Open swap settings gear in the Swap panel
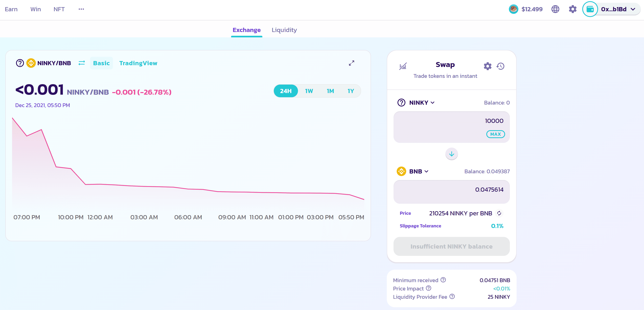The image size is (644, 310). coord(487,66)
